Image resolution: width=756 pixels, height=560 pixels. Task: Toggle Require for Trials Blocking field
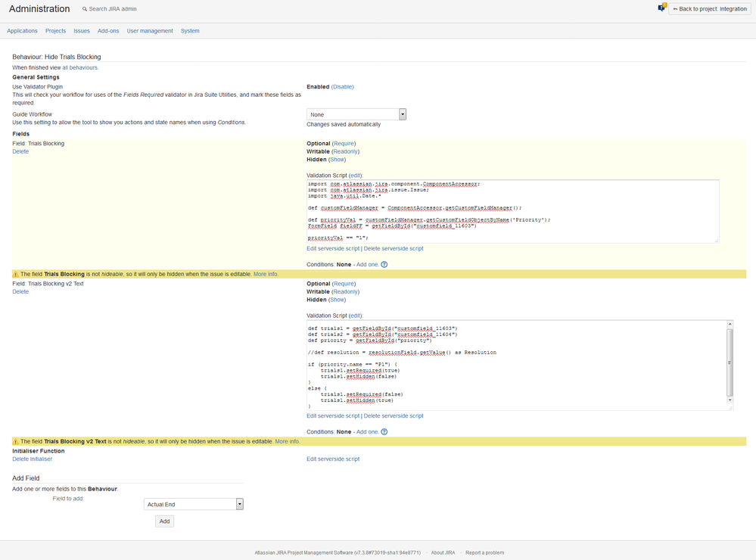click(344, 143)
